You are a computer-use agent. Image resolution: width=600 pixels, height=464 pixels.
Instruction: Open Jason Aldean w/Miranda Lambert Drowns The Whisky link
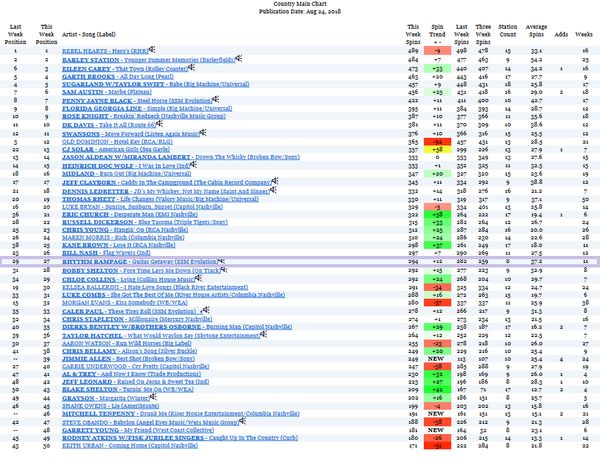point(181,157)
